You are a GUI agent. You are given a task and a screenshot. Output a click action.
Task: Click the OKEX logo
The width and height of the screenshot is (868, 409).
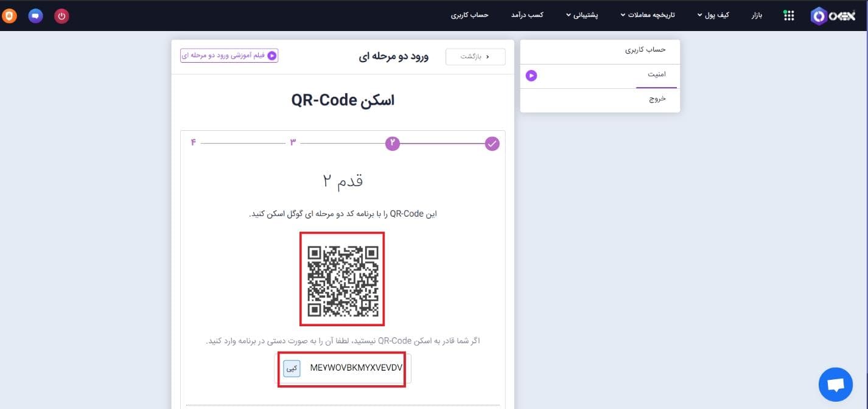(x=833, y=16)
